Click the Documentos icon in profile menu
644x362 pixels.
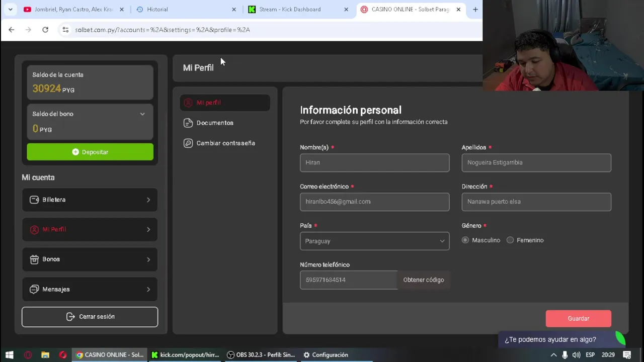click(188, 123)
